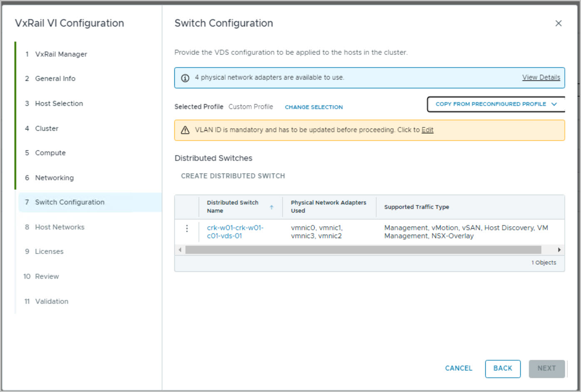Click the info icon in the adapters banner
This screenshot has height=392, width=581.
(x=185, y=78)
